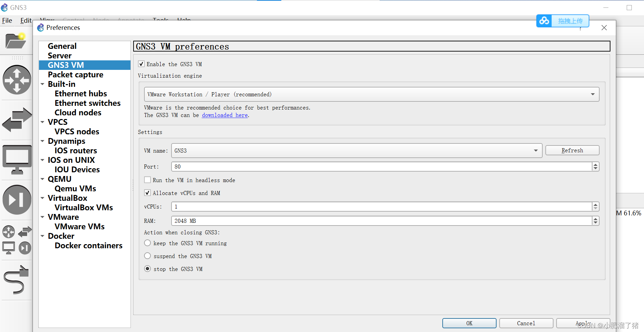Open VPCS nodes settings
Viewport: 644px width, 332px height.
[77, 132]
